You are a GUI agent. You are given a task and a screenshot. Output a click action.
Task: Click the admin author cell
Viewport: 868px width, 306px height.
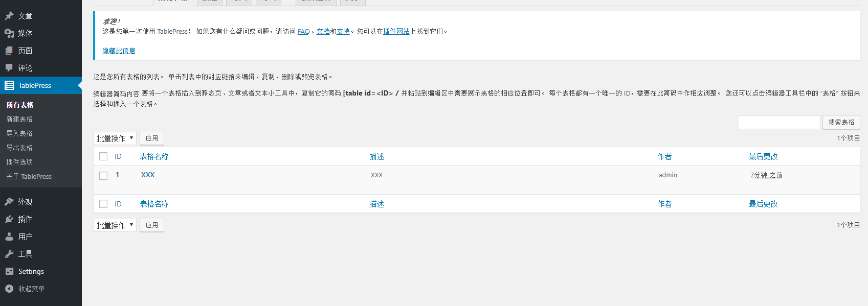[668, 175]
